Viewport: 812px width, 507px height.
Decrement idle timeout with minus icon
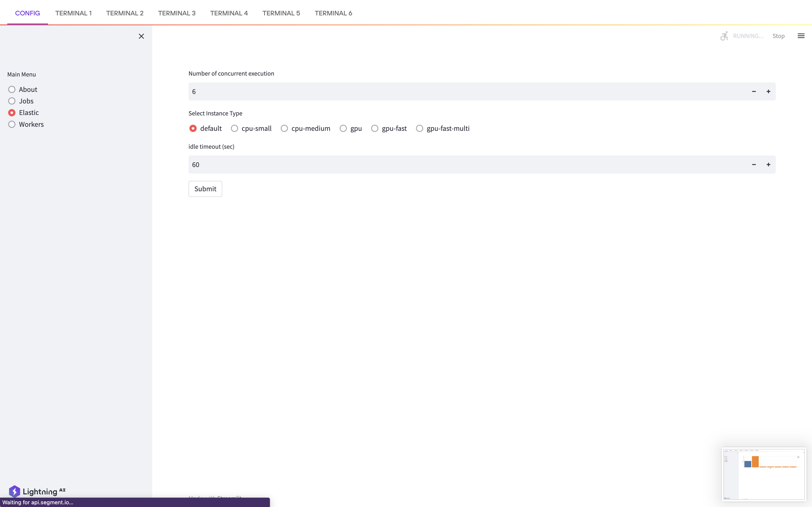coord(754,165)
